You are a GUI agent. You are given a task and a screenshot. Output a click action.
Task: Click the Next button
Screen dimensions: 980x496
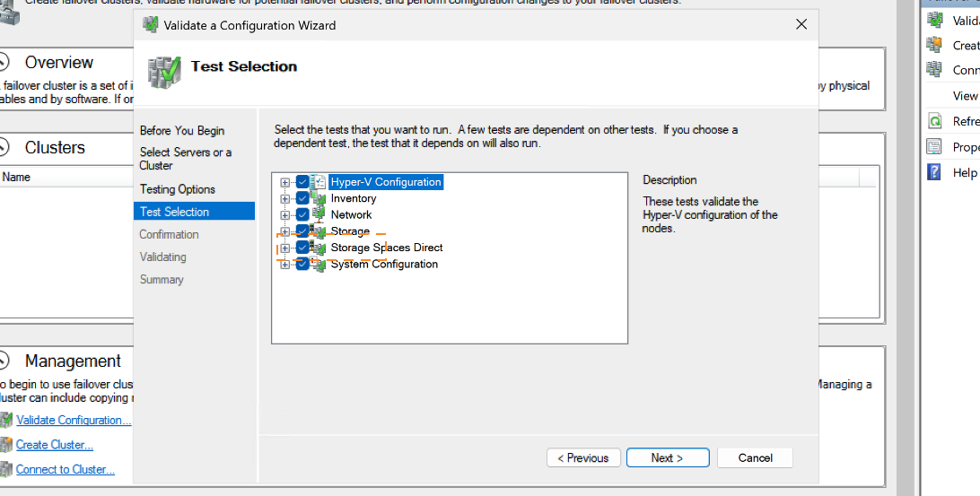click(x=668, y=457)
